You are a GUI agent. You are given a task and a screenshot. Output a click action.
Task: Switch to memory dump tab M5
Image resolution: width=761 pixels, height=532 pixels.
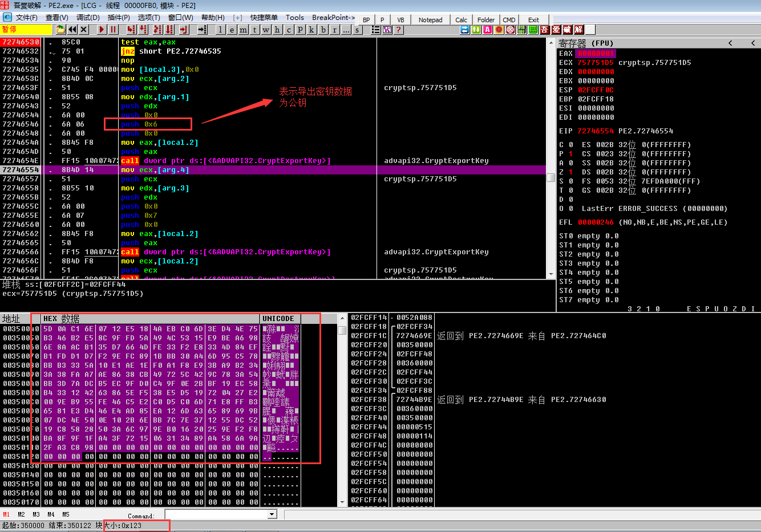66,514
